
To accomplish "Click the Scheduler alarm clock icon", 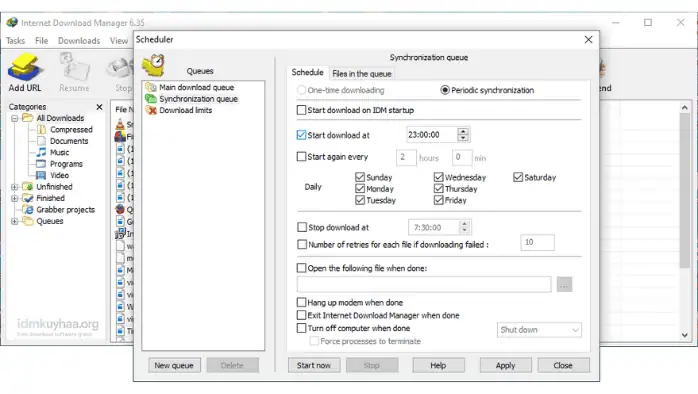I will click(x=154, y=65).
